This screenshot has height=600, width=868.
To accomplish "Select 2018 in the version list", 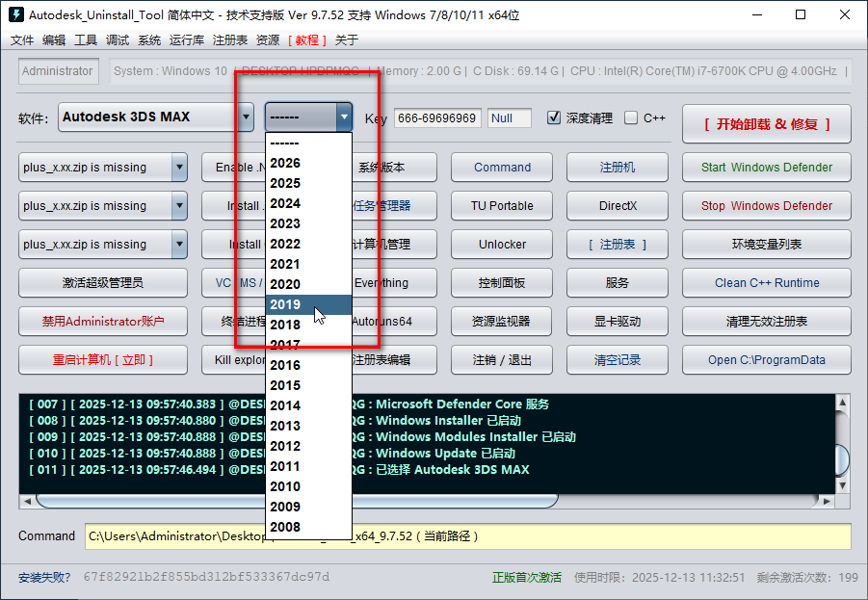I will 308,325.
